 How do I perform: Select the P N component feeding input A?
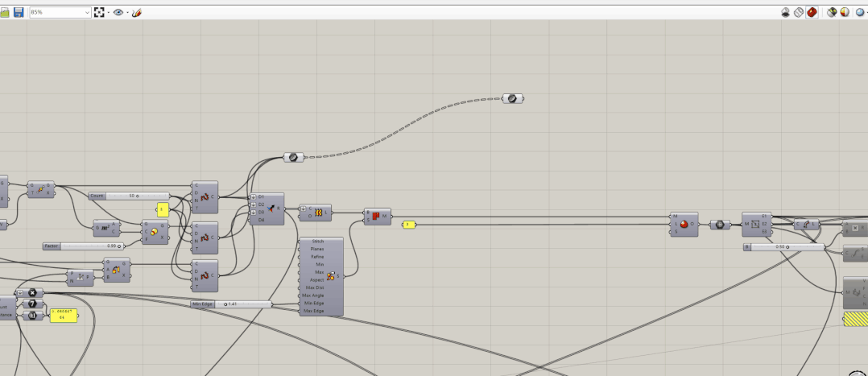coord(81,278)
